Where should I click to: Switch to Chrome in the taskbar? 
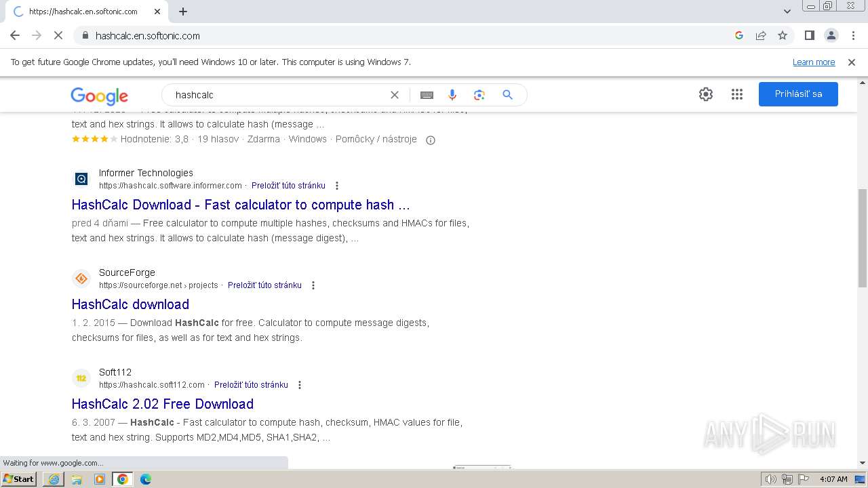click(x=123, y=479)
